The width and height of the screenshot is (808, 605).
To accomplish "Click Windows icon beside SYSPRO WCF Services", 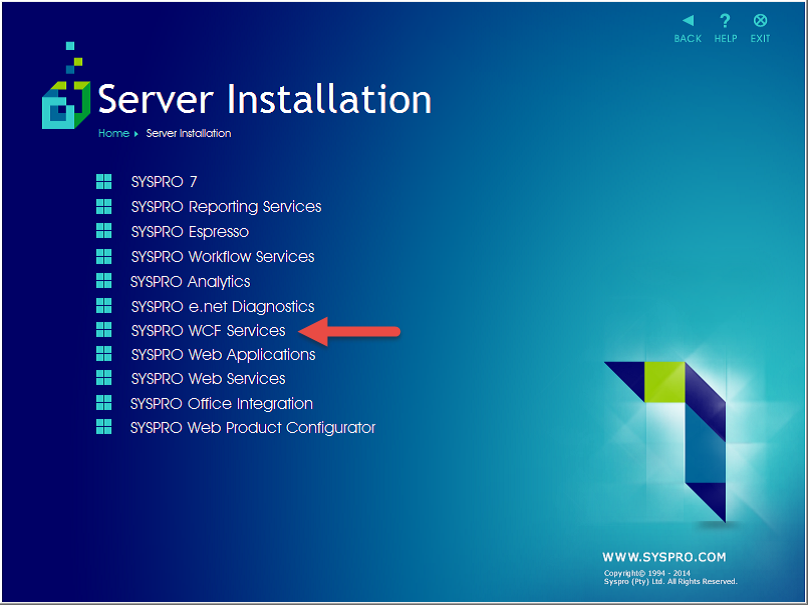I will point(104,330).
